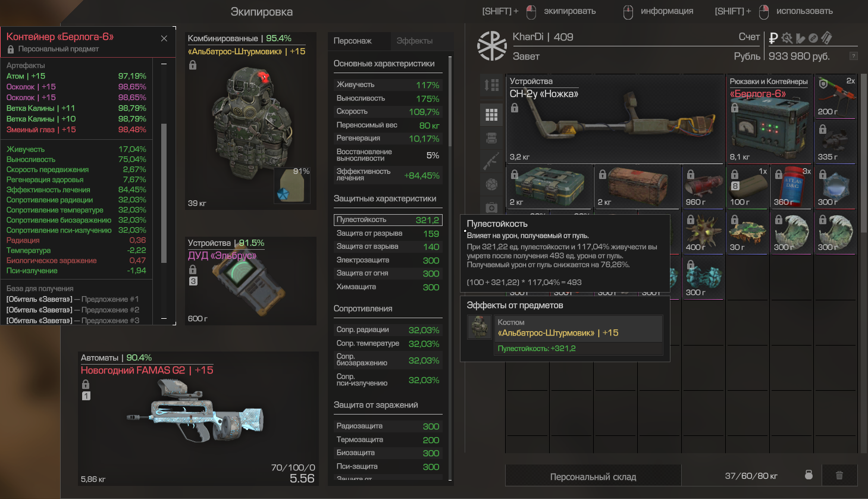This screenshot has width=868, height=499.
Task: Filter inventory by medkit icon
Action: 491,207
